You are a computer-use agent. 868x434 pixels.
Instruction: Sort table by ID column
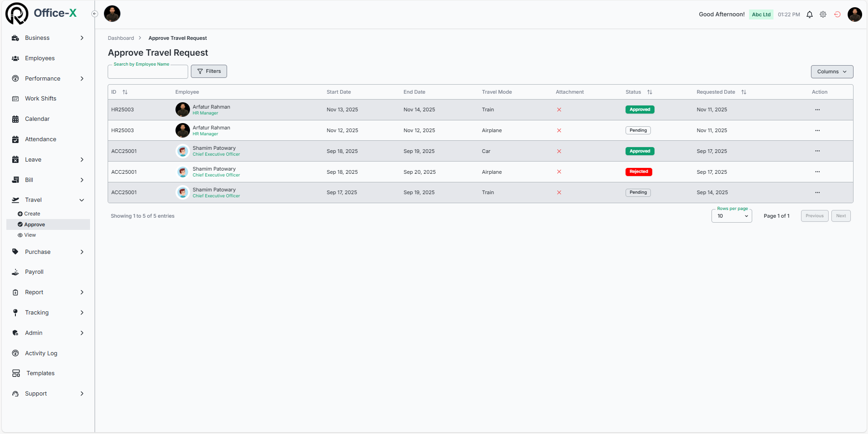click(125, 92)
